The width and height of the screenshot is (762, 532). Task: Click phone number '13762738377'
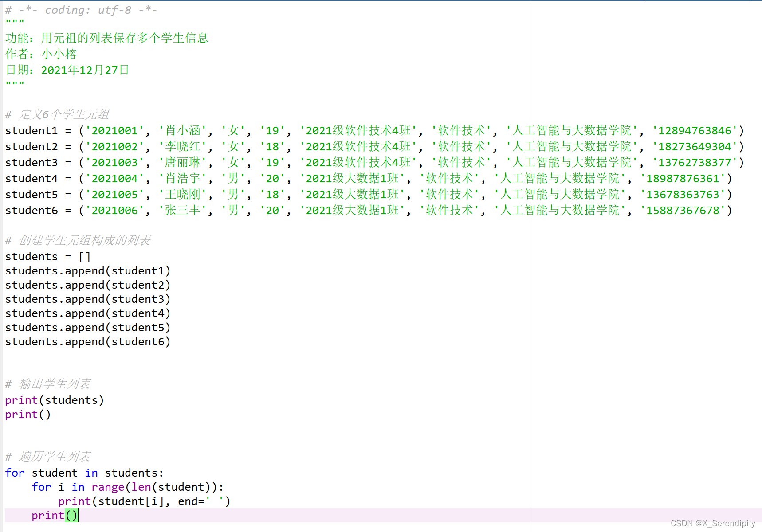tap(695, 162)
